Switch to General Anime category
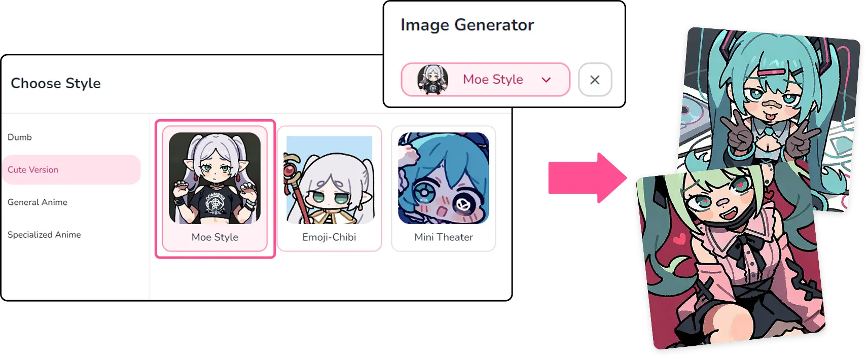The height and width of the screenshot is (359, 868). point(38,202)
